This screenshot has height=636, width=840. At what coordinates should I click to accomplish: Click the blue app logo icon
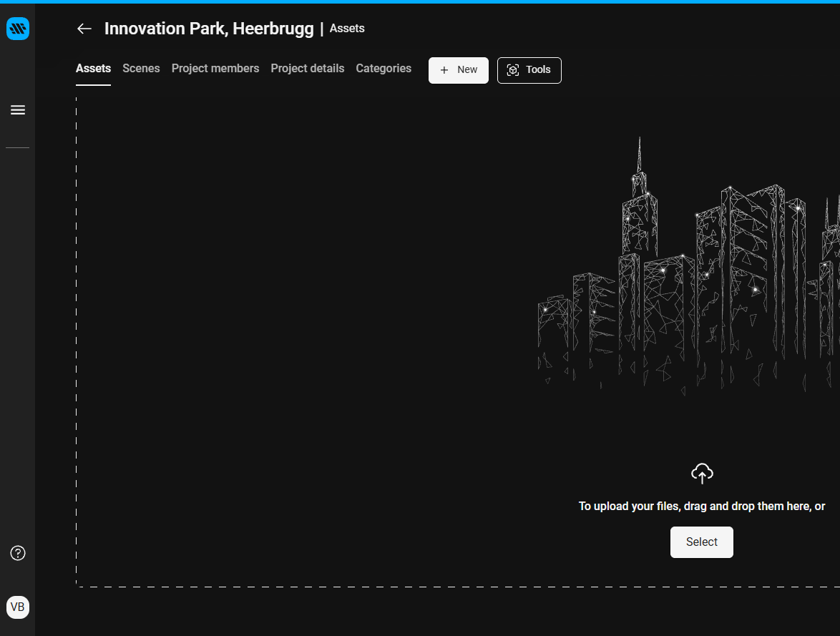(18, 29)
